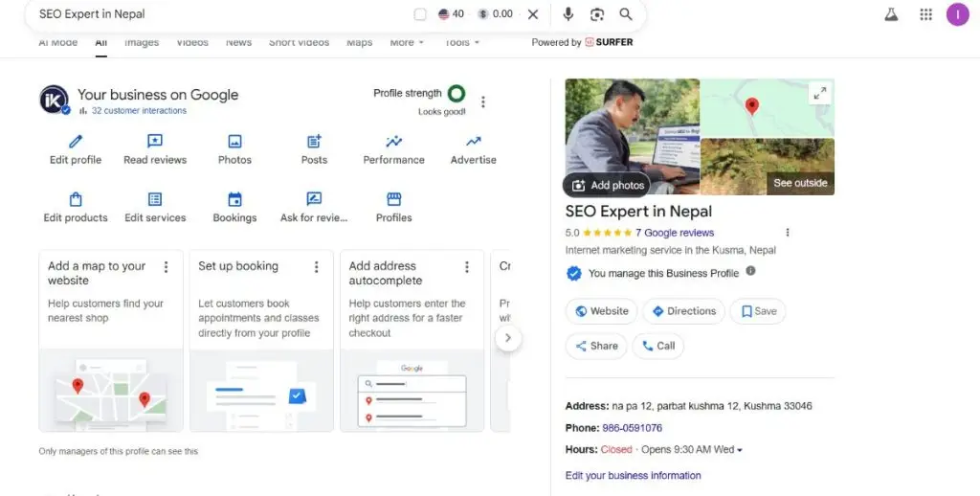980x496 pixels.
Task: Click Add photos button on image
Action: tap(607, 185)
